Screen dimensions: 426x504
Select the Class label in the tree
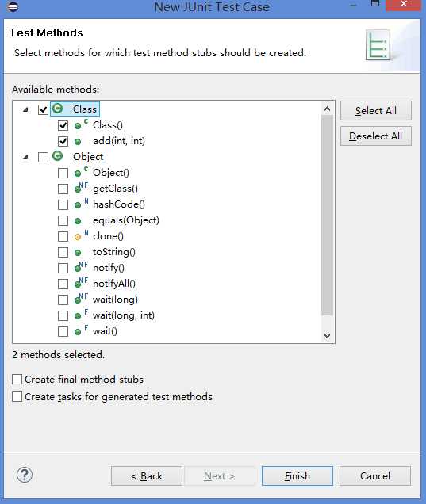click(85, 109)
